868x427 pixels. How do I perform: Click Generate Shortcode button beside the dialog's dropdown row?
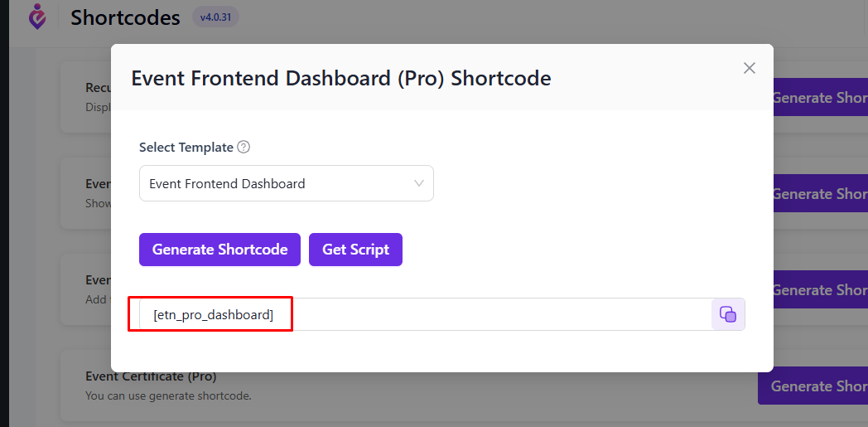(821, 194)
